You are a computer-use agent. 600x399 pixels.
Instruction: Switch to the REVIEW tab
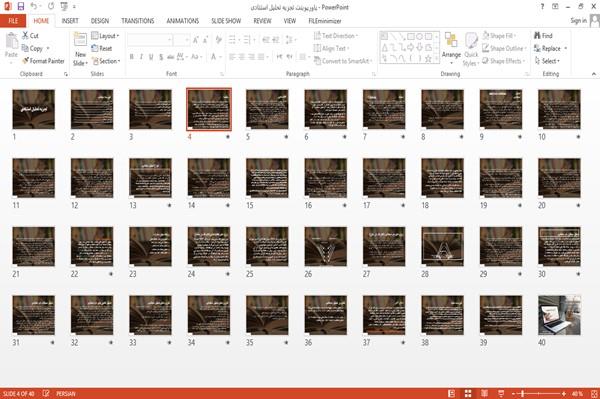(262, 21)
